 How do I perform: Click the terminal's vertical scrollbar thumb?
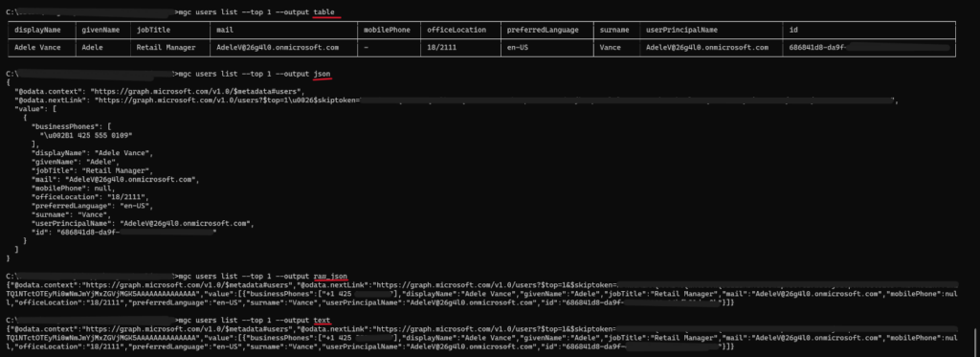(975, 342)
